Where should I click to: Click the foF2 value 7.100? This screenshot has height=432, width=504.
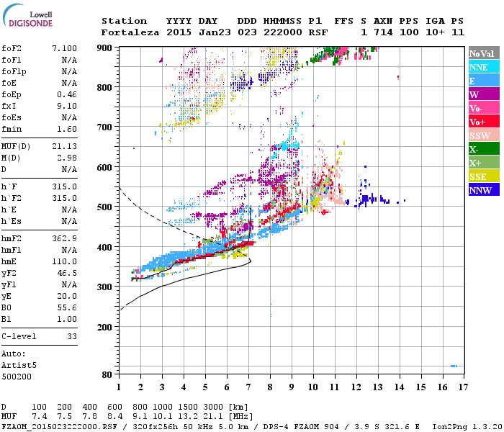coord(64,48)
